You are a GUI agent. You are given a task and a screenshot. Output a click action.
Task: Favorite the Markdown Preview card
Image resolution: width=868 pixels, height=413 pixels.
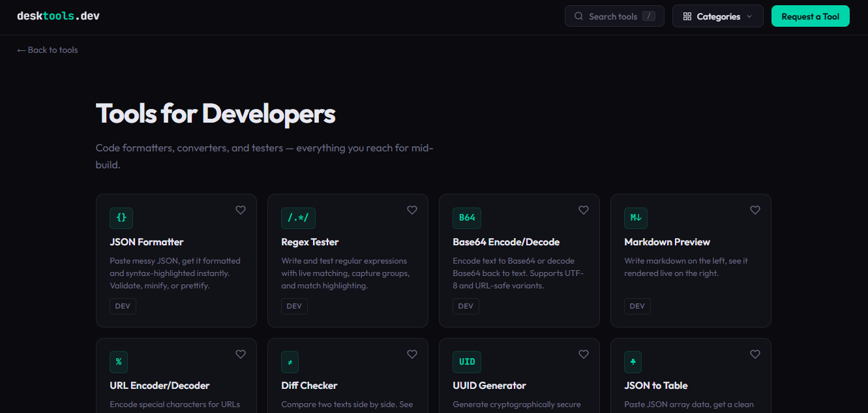coord(755,210)
